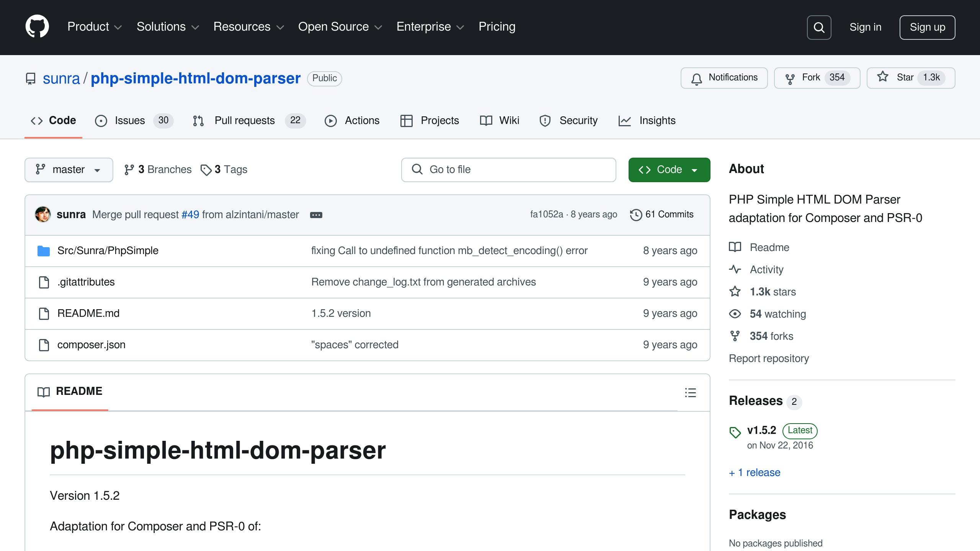
Task: Click sunra's avatar in commit row
Action: [x=43, y=214]
